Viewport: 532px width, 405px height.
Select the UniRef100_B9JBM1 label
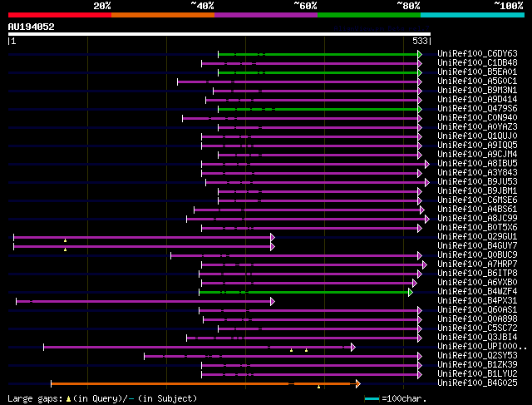point(477,191)
